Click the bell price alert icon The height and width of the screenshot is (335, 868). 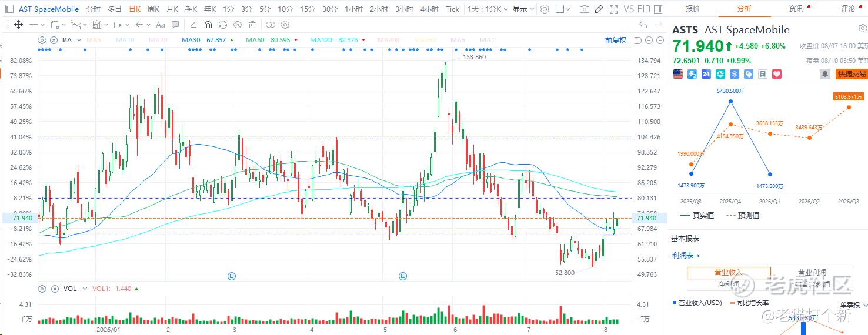[x=825, y=74]
